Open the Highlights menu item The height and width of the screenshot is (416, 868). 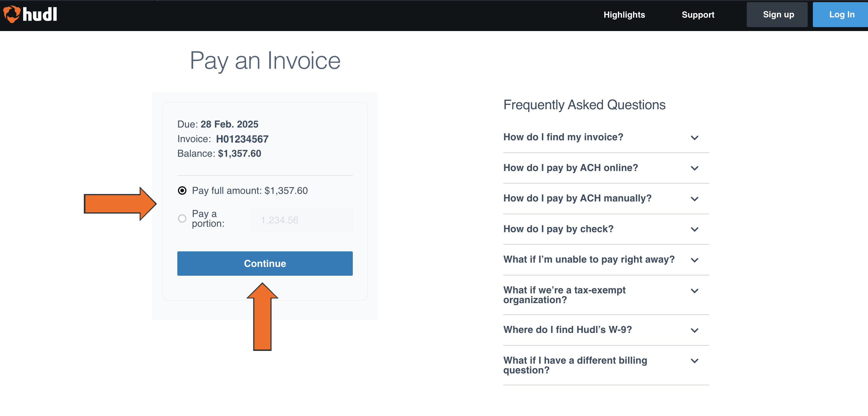(x=624, y=15)
